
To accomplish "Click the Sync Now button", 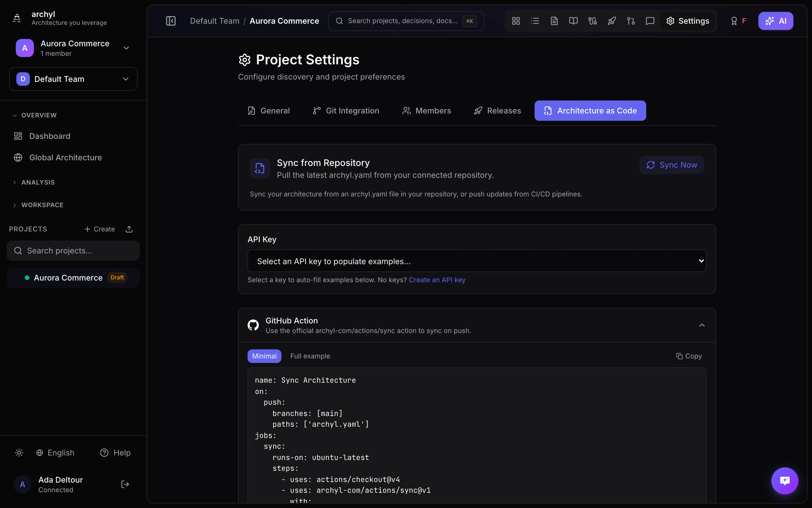I will tap(672, 165).
